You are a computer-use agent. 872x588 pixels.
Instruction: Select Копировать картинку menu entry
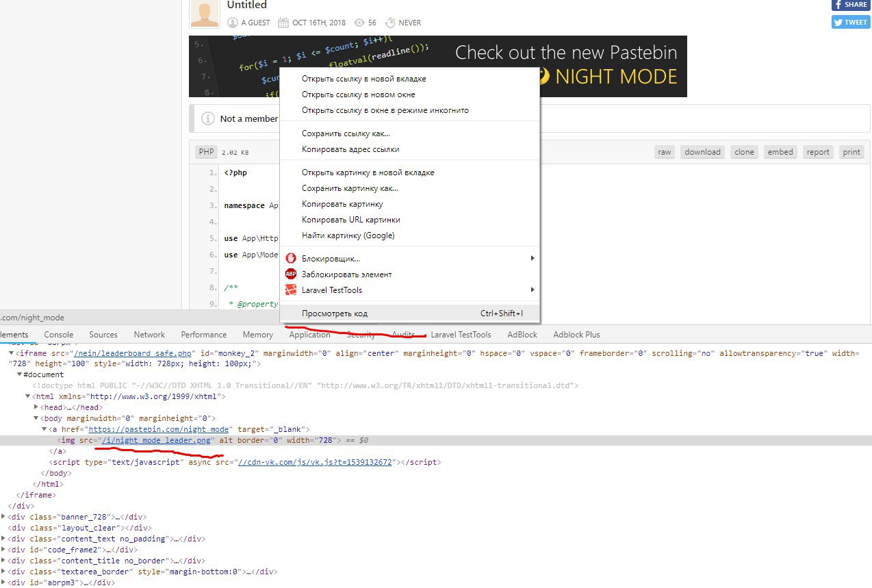point(410,204)
